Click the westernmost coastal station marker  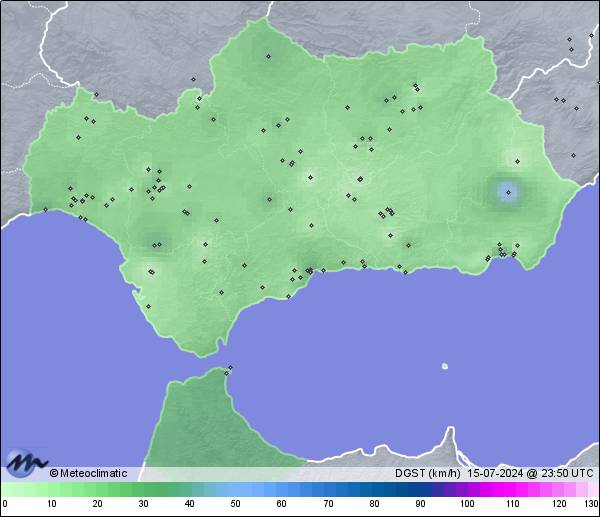44,210
